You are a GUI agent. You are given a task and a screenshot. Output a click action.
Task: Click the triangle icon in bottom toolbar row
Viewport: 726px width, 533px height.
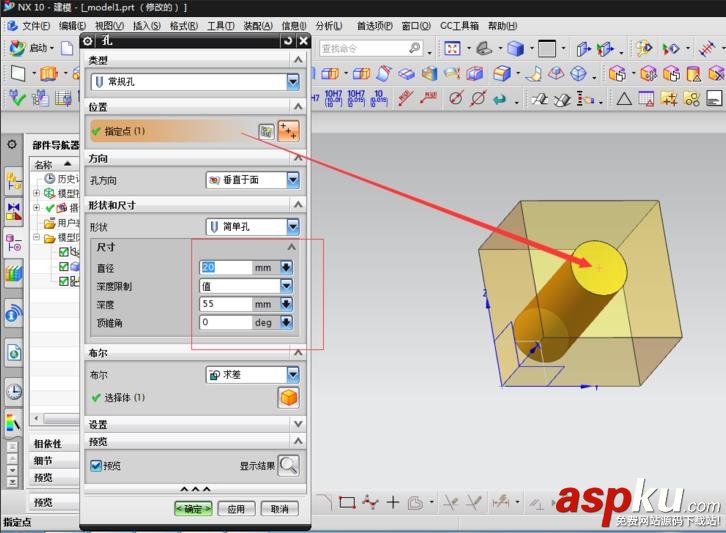624,99
